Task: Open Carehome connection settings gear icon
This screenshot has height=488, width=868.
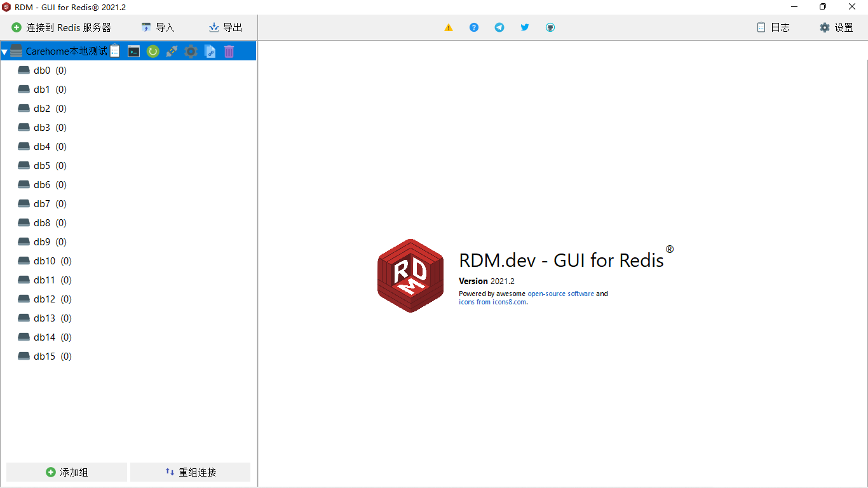Action: (x=191, y=51)
